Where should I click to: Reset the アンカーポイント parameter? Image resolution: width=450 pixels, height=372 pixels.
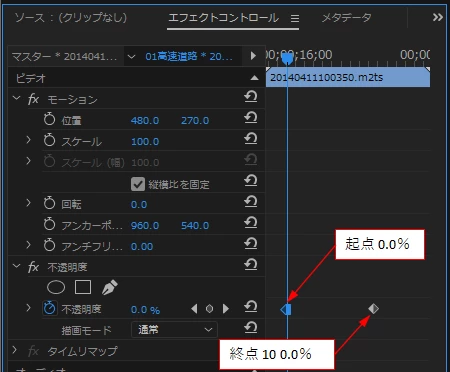click(250, 223)
